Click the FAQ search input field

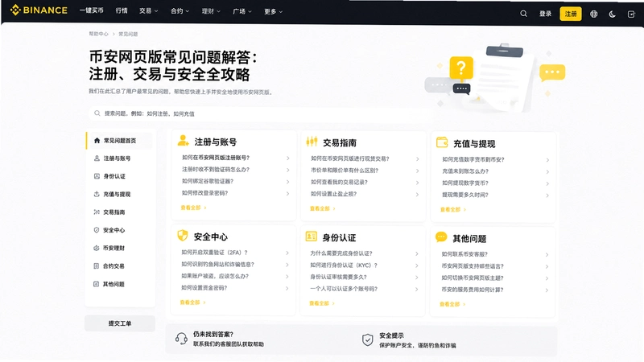tap(258, 113)
